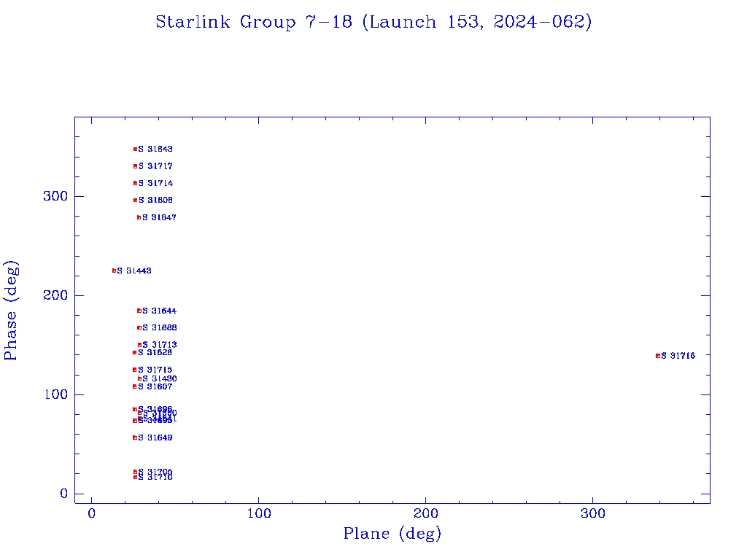Select the S 31643 satellite label
The width and height of the screenshot is (747, 560).
coord(155,149)
